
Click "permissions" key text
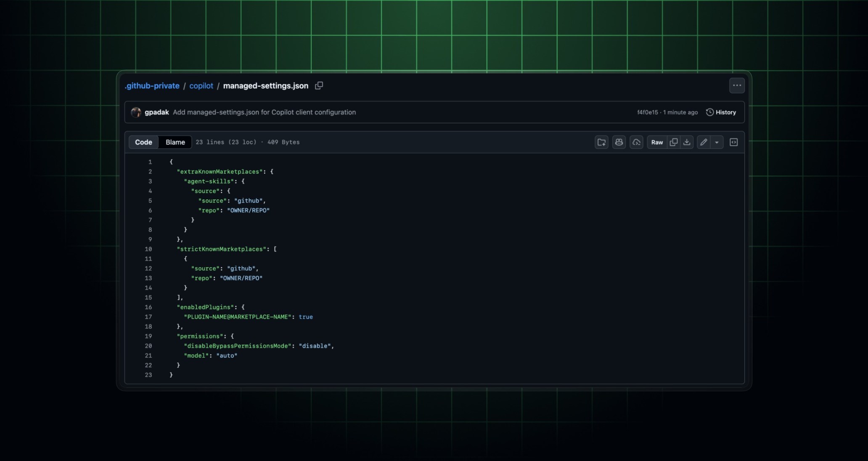(200, 336)
